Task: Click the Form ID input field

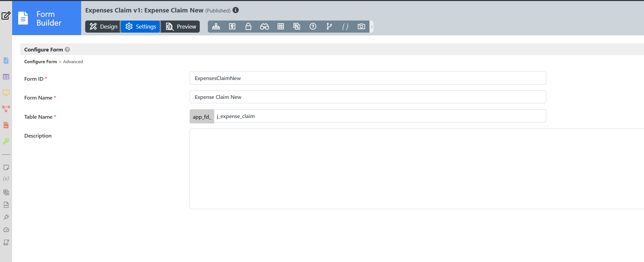Action: click(368, 78)
